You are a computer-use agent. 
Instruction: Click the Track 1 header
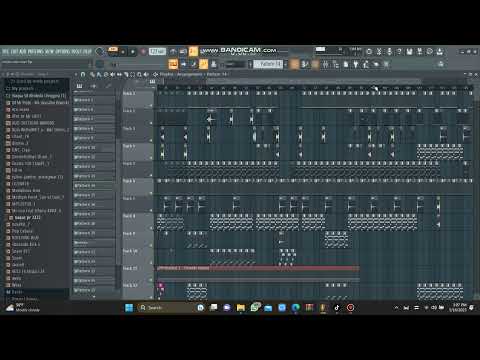click(x=137, y=99)
